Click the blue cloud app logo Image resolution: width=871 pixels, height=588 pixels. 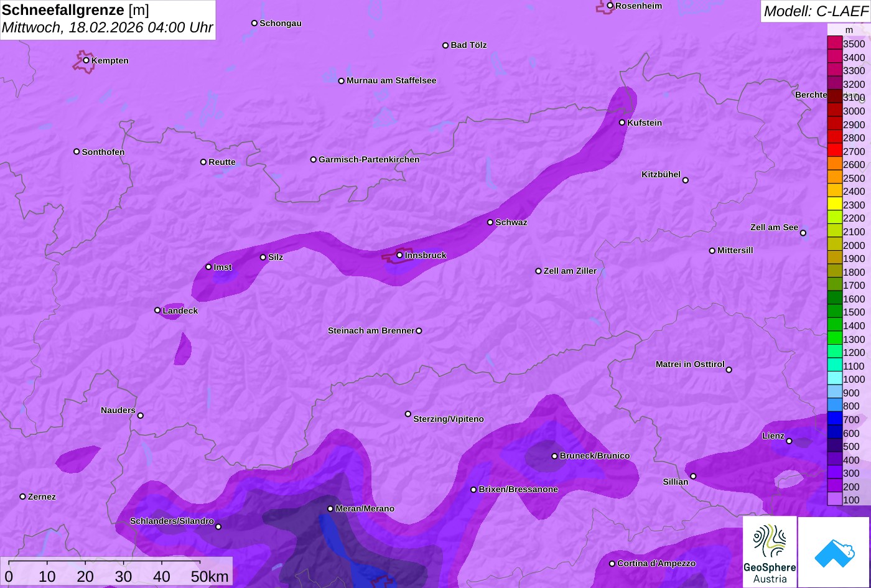pyautogui.click(x=834, y=553)
